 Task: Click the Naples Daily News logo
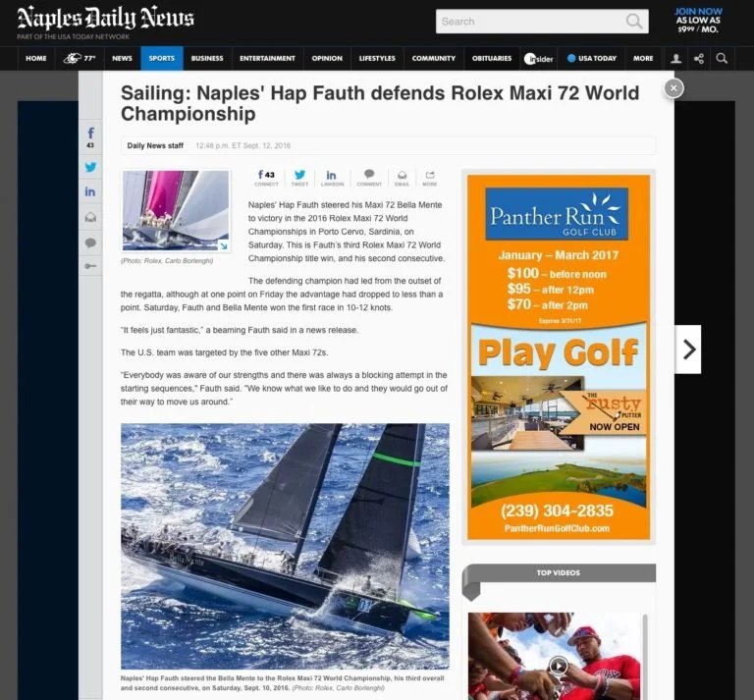[x=105, y=19]
